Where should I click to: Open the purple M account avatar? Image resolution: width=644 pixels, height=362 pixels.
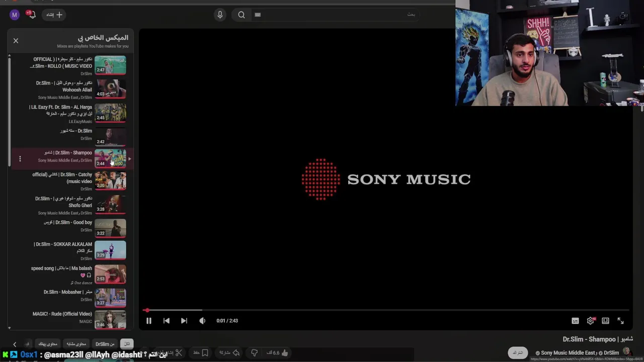click(x=15, y=15)
